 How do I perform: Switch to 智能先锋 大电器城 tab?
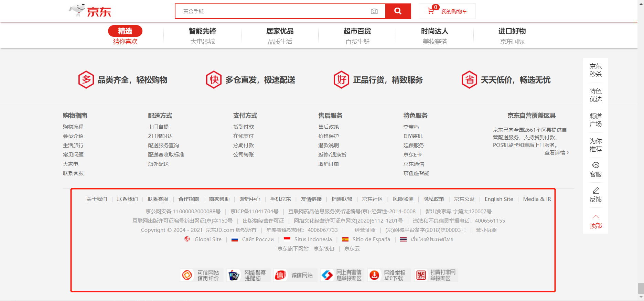pyautogui.click(x=203, y=36)
